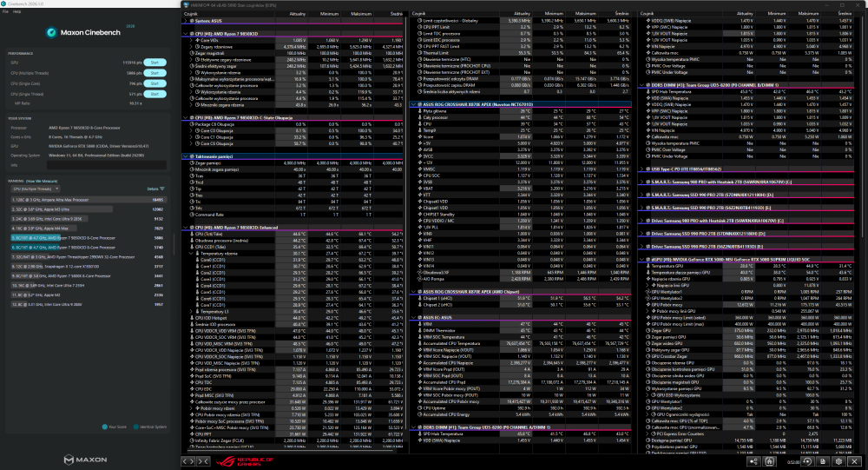The image size is (868, 470).
Task: Click the HWiNFO log to file button
Action: 823,461
